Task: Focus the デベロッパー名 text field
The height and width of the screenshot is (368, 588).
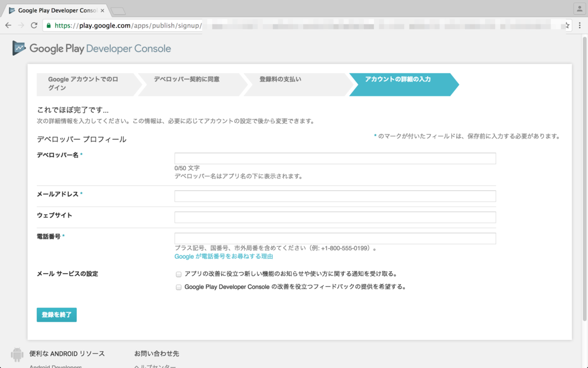Action: pos(335,159)
